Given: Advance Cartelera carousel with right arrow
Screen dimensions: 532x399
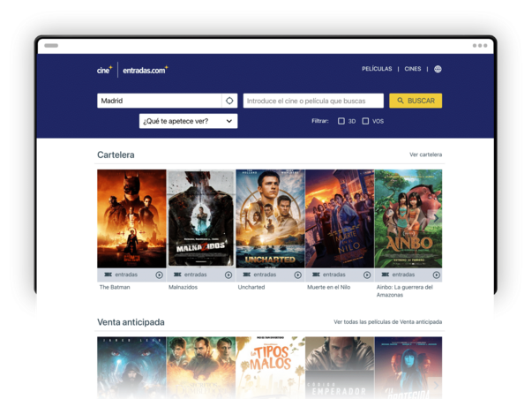Looking at the screenshot, I should pos(436,218).
